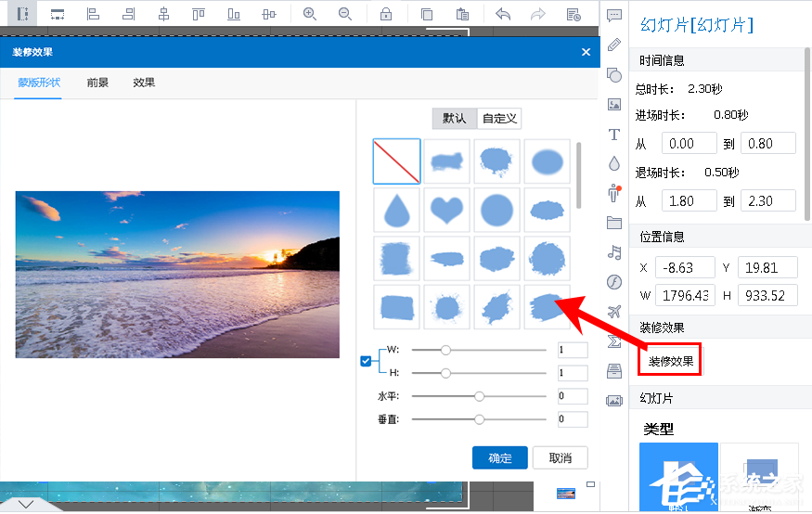Viewport: 812px width, 514px height.
Task: Select the blurred ellipse mask shape
Action: click(548, 161)
